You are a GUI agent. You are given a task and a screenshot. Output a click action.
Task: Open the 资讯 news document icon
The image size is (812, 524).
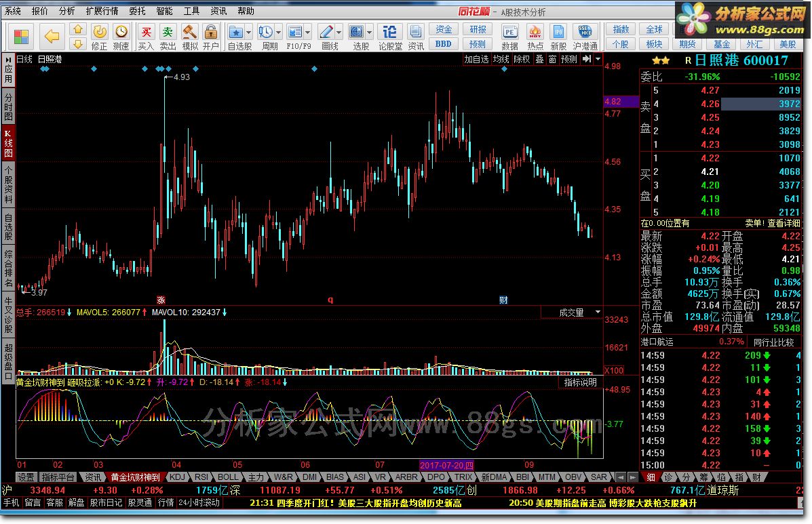pos(415,32)
